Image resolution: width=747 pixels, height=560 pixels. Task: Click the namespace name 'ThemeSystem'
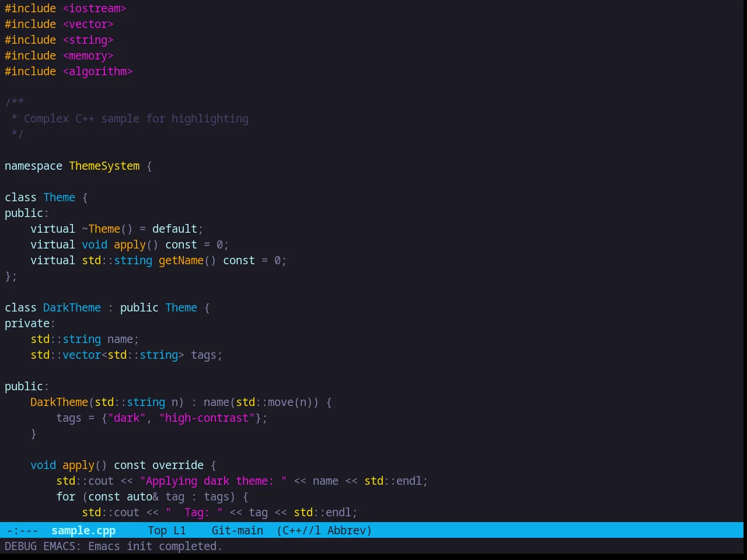point(104,166)
